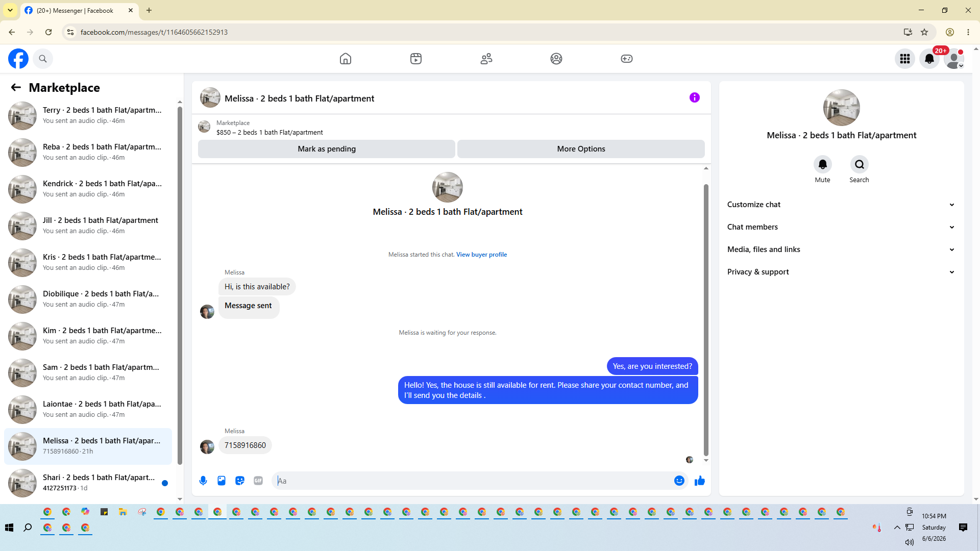
Task: Send a thumbs-up like
Action: point(700,481)
